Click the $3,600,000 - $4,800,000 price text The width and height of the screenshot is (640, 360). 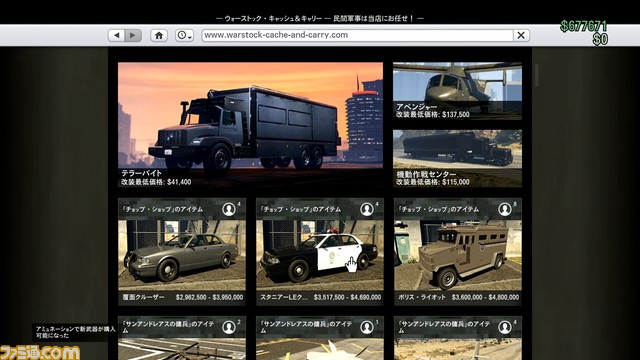coord(485,298)
